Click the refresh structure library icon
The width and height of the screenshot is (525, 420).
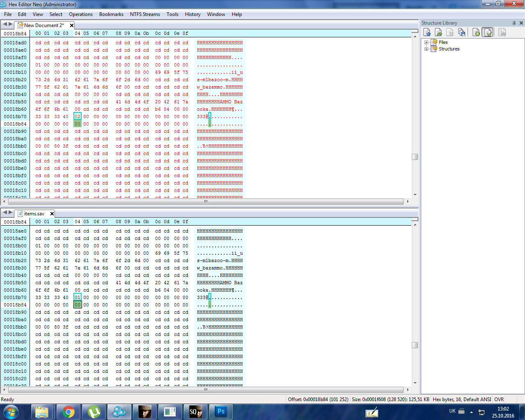click(476, 32)
